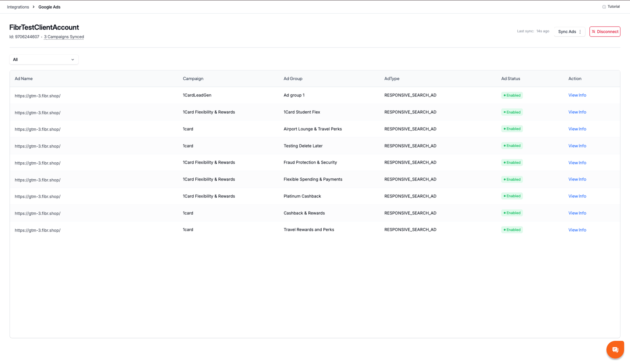Click the Ad Status column header

(x=511, y=79)
